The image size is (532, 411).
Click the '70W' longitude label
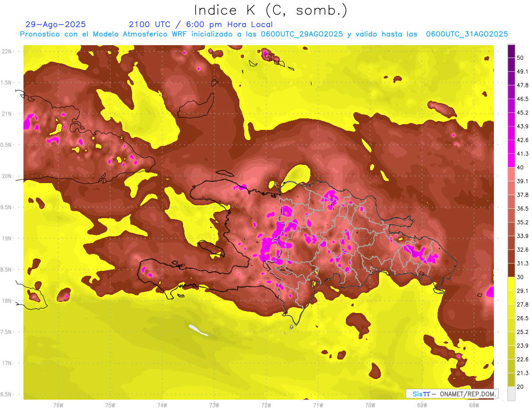370,405
